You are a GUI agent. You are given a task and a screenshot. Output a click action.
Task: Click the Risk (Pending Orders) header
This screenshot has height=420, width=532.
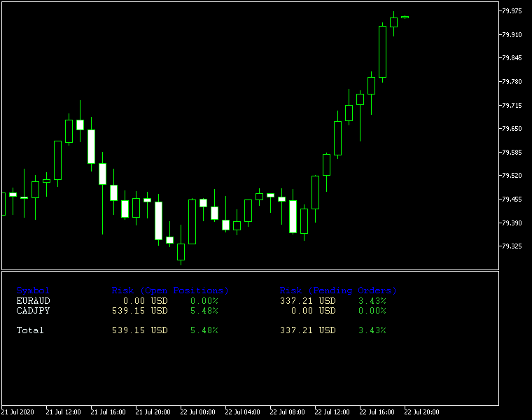coord(338,290)
